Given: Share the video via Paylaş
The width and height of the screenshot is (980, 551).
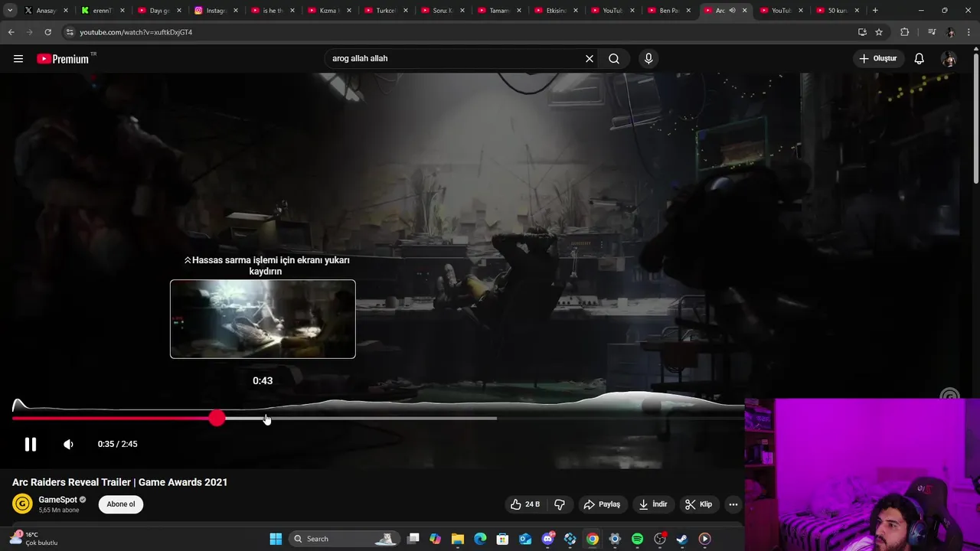Looking at the screenshot, I should [602, 504].
